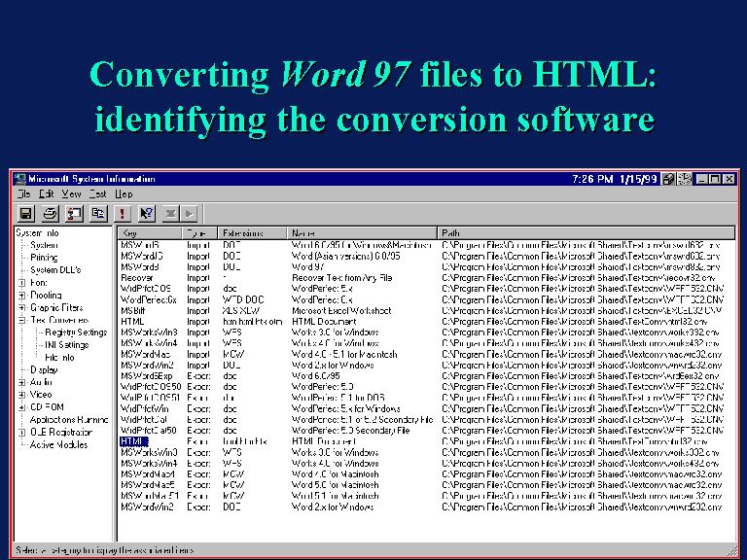
Task: Select the Recover key row
Action: click(x=137, y=278)
